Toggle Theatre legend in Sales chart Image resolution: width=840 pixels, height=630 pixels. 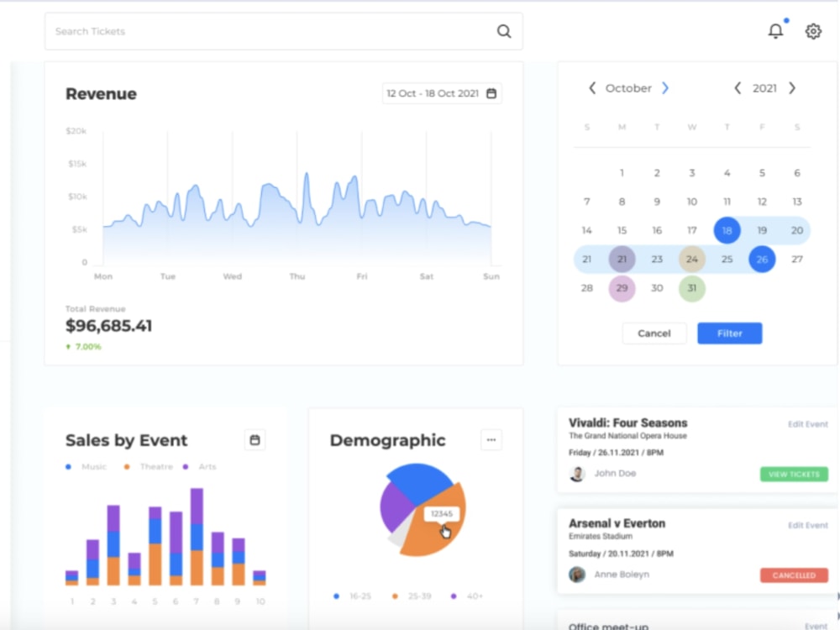[149, 466]
